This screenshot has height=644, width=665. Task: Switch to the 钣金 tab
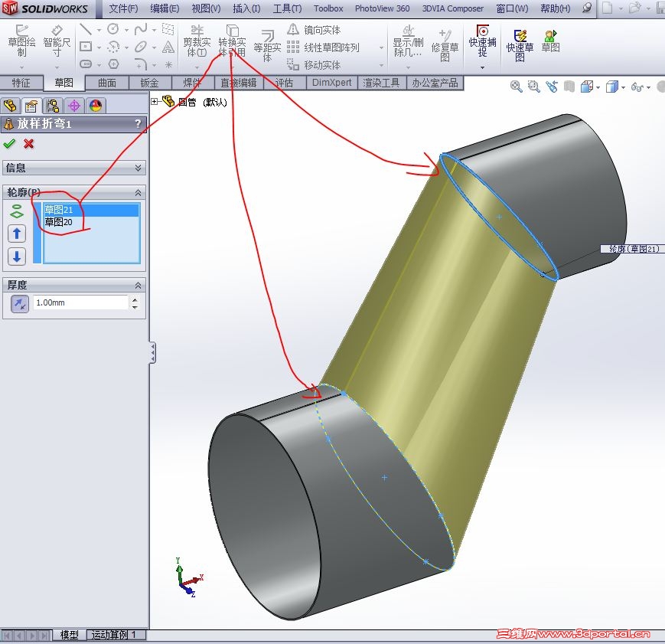tap(150, 83)
